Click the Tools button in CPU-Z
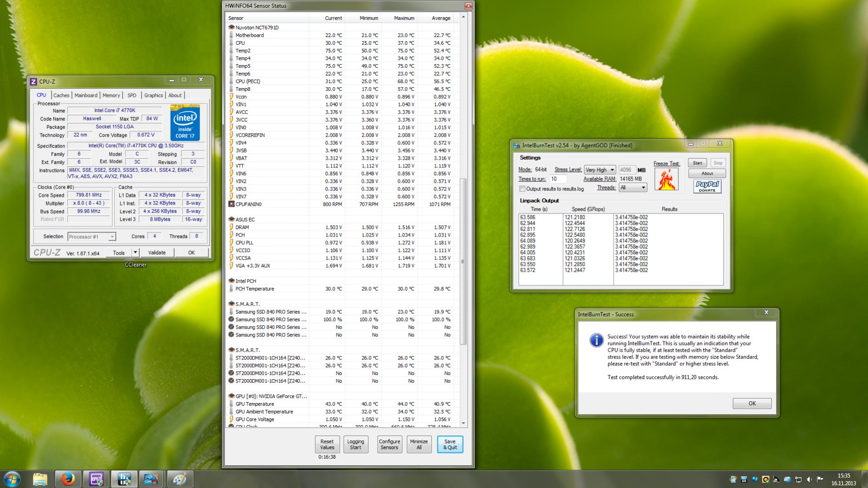Screen dimensions: 868x488 [119, 252]
